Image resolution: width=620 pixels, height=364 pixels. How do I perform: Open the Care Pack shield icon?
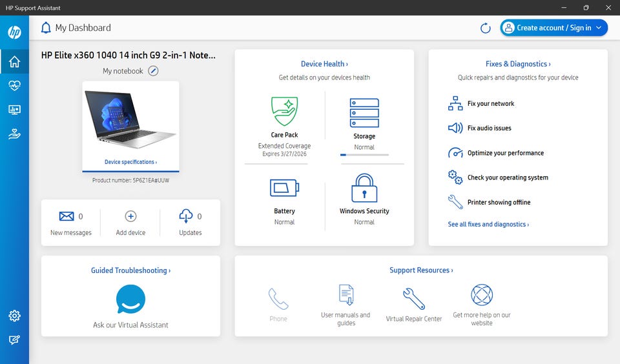pos(284,112)
